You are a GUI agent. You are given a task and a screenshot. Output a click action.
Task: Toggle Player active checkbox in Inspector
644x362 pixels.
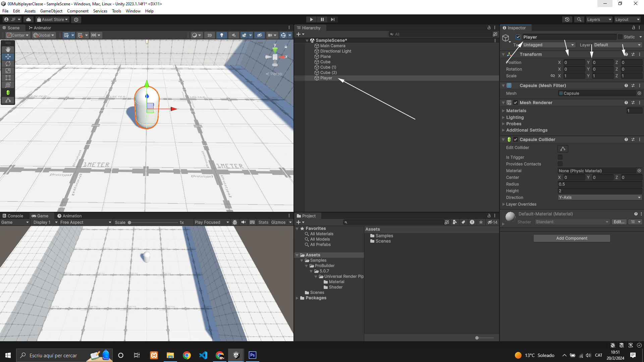518,37
